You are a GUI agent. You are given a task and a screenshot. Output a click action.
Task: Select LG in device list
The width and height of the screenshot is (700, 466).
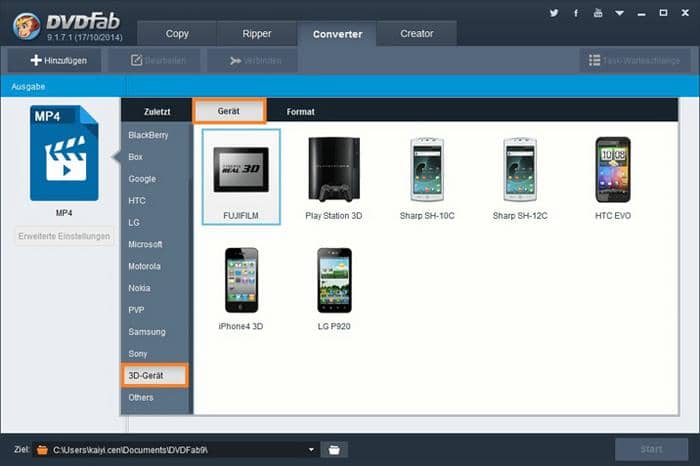click(x=134, y=222)
